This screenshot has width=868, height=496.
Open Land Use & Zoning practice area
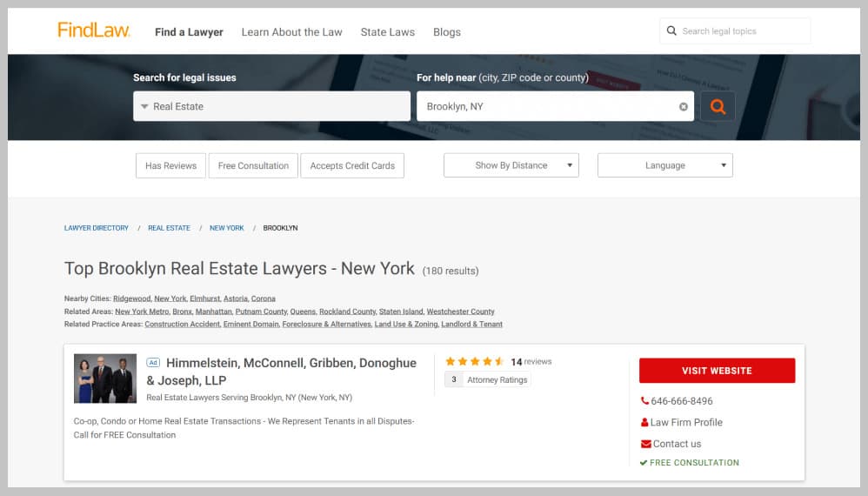(406, 325)
